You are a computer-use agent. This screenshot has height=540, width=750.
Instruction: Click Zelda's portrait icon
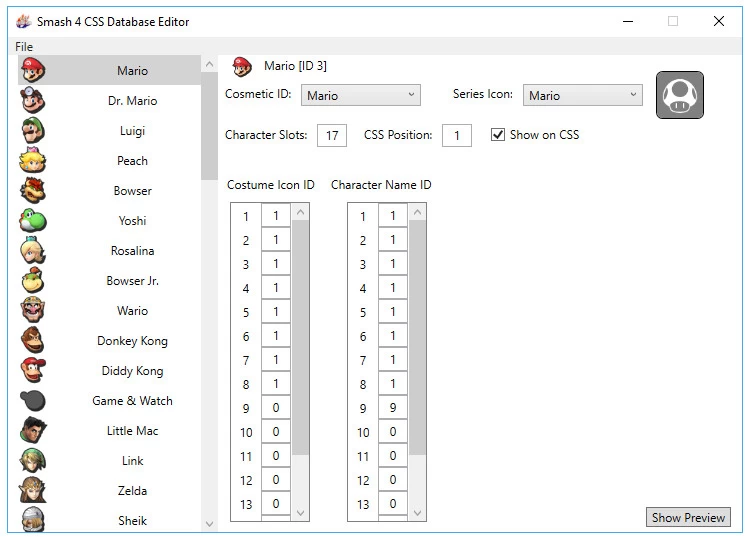coord(33,491)
